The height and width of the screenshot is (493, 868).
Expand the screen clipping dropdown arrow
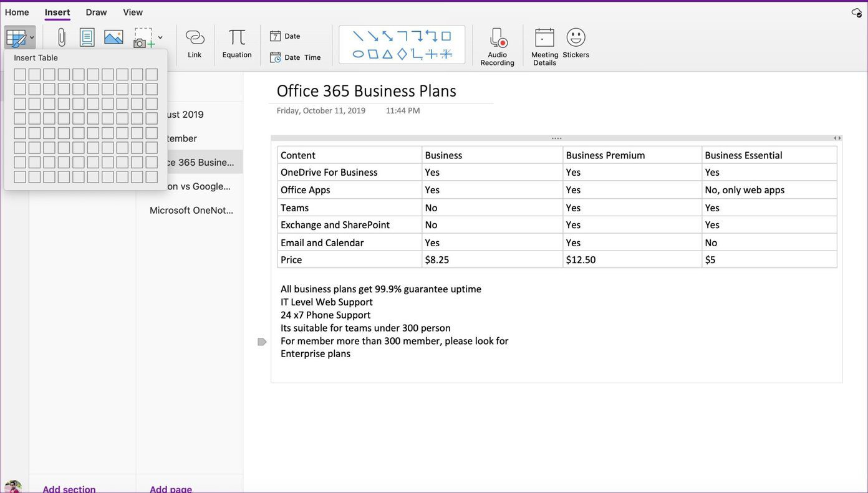tap(160, 38)
